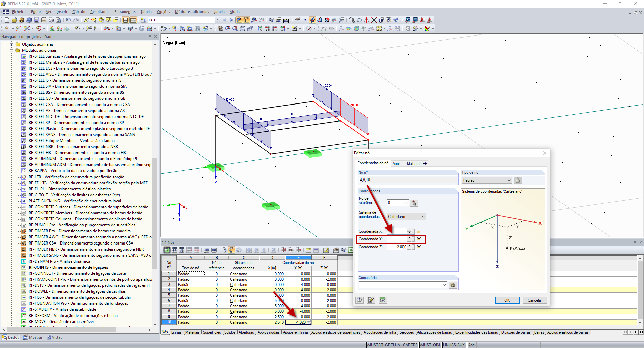Open the Ficheiro menu
Screen dimensions: 644x348
pyautogui.click(x=19, y=12)
